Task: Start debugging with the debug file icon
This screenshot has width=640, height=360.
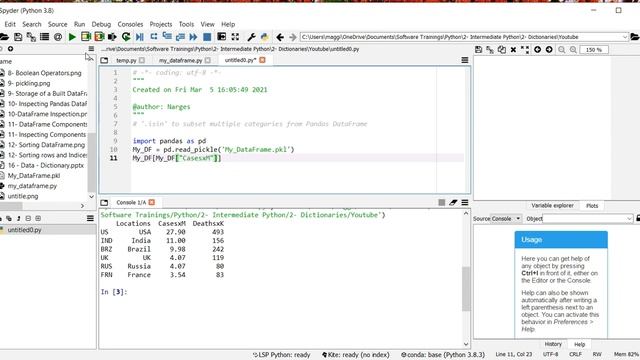Action: click(140, 37)
